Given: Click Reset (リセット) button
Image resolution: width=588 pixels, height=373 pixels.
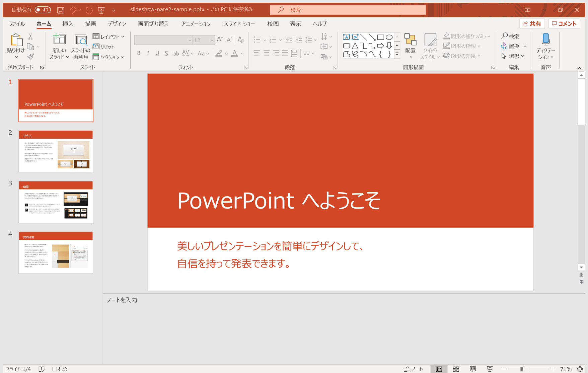Looking at the screenshot, I should (104, 47).
